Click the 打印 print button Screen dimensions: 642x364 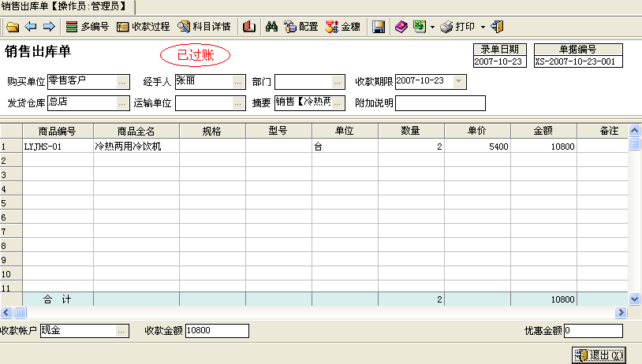(x=457, y=27)
